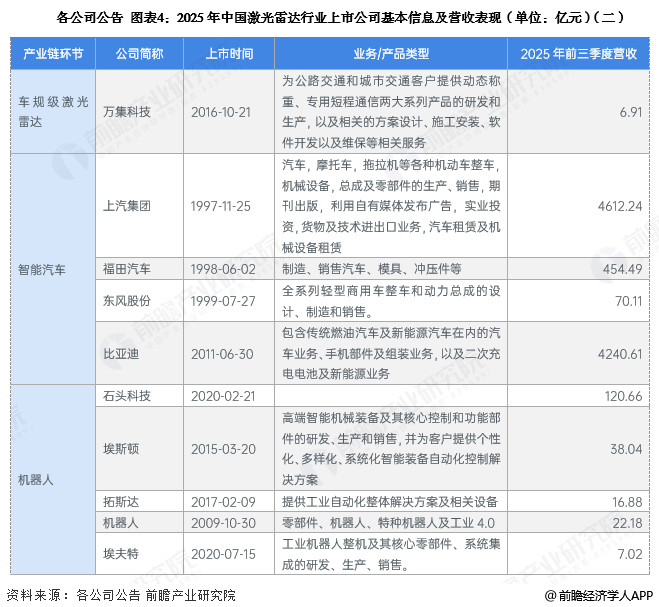Screen dimensions: 659x607
Task: Click revenue value 4612.24
Action: tap(619, 206)
